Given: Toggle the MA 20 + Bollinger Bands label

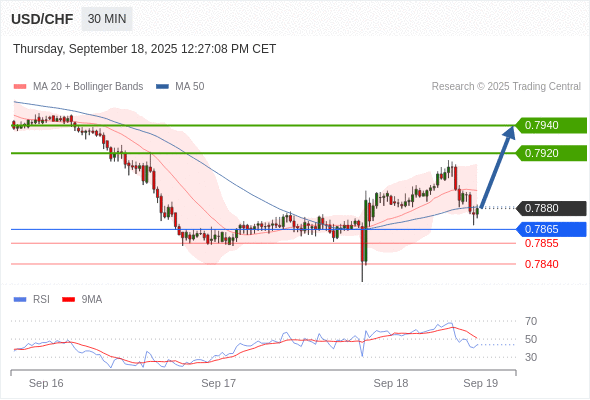Looking at the screenshot, I should (x=88, y=87).
